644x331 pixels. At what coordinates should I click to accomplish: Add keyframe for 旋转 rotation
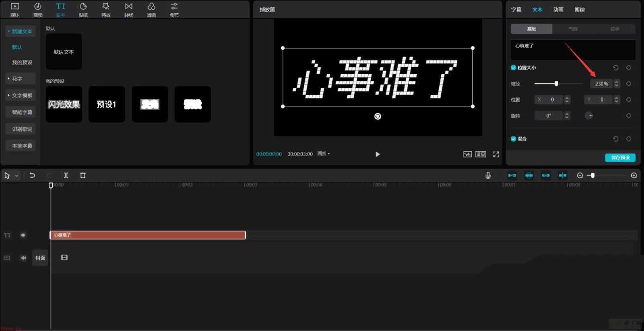629,116
